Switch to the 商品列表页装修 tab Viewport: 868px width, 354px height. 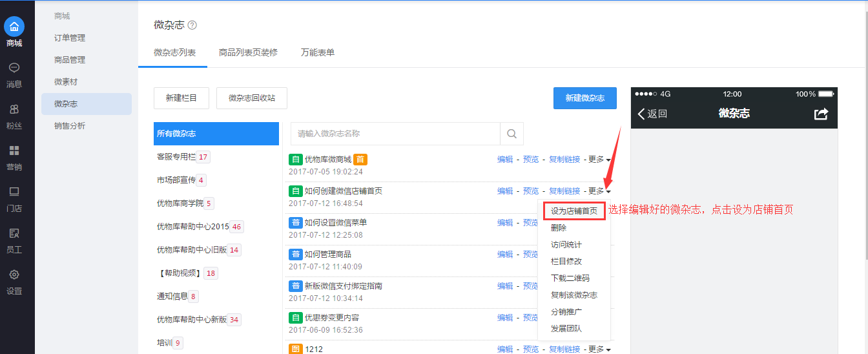point(248,52)
